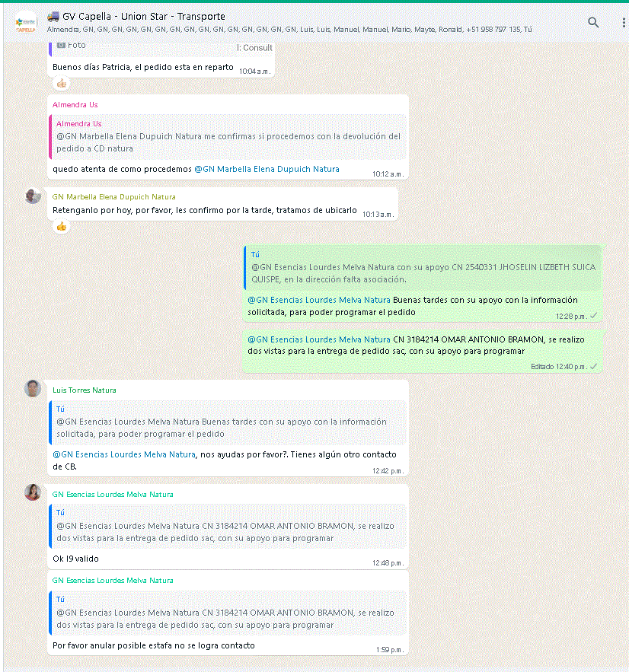Click thumbs-up reaction under Retenganlo message
Image resolution: width=629 pixels, height=672 pixels.
coord(62,226)
